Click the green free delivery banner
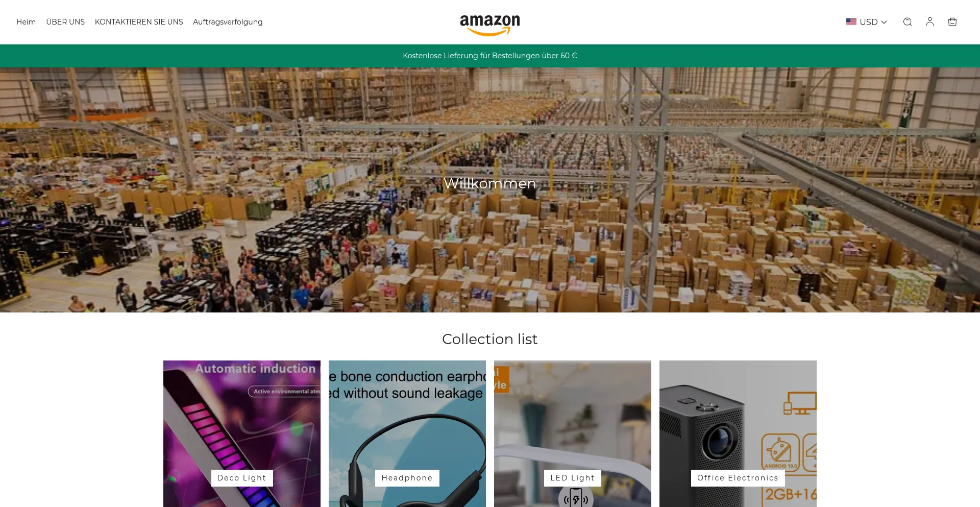 pos(490,56)
